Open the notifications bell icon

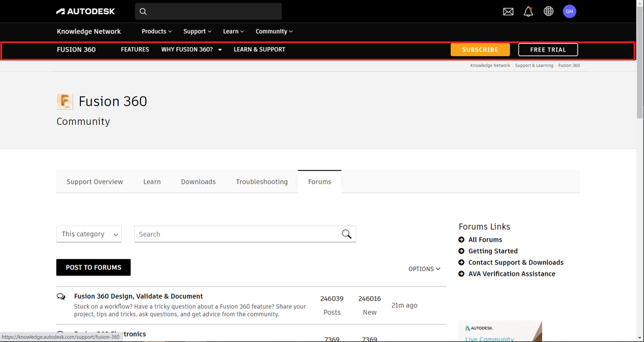pos(528,12)
